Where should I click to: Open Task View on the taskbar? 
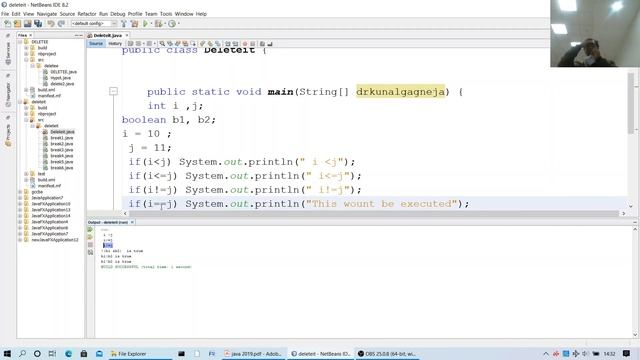[52, 353]
